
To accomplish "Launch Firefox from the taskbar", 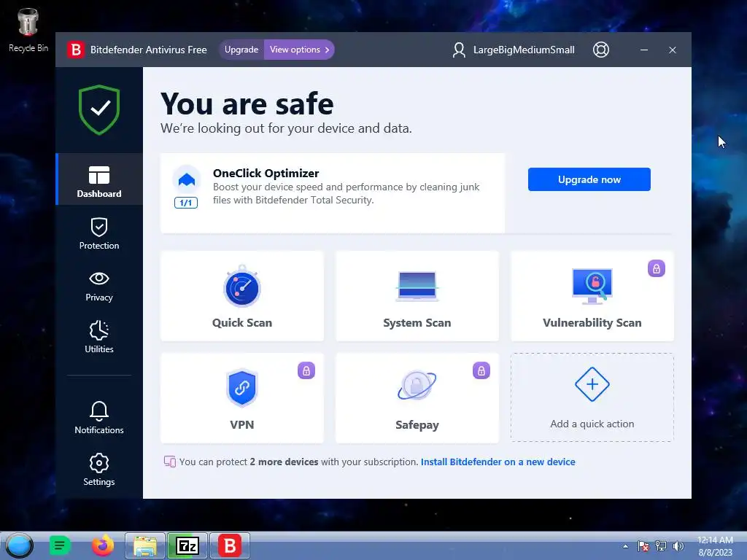I will [103, 545].
